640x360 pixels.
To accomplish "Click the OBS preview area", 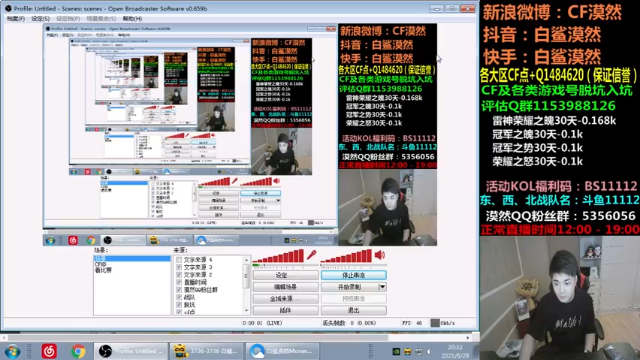I will [x=240, y=135].
